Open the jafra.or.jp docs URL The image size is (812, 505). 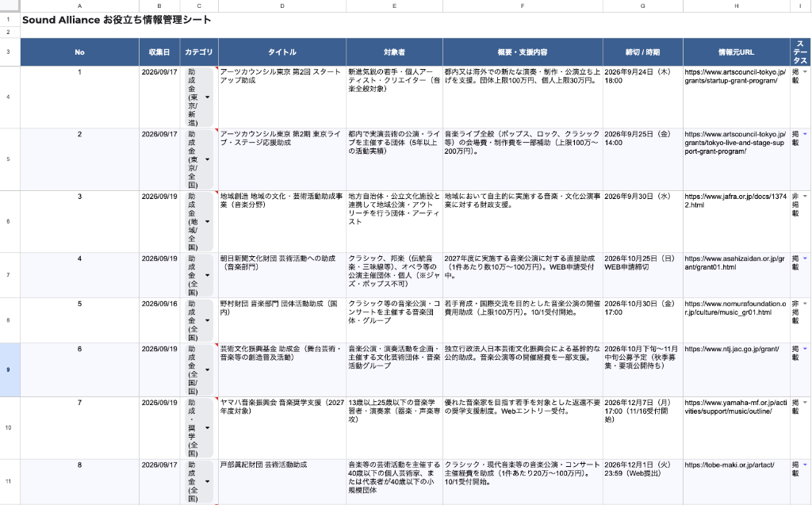click(x=735, y=201)
